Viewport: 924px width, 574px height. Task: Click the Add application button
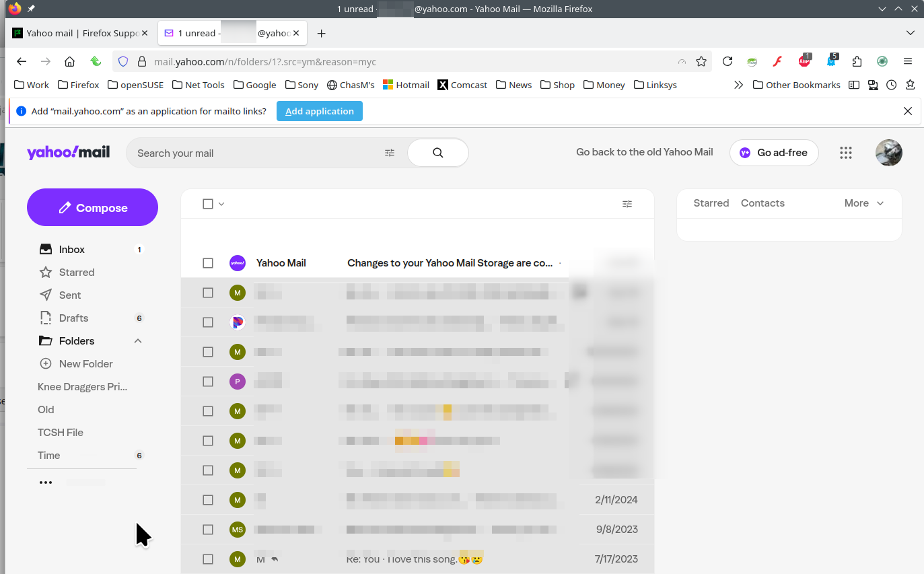pyautogui.click(x=320, y=111)
